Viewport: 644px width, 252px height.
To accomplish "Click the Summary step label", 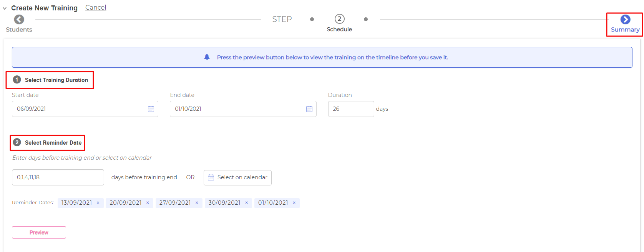I will (x=625, y=30).
